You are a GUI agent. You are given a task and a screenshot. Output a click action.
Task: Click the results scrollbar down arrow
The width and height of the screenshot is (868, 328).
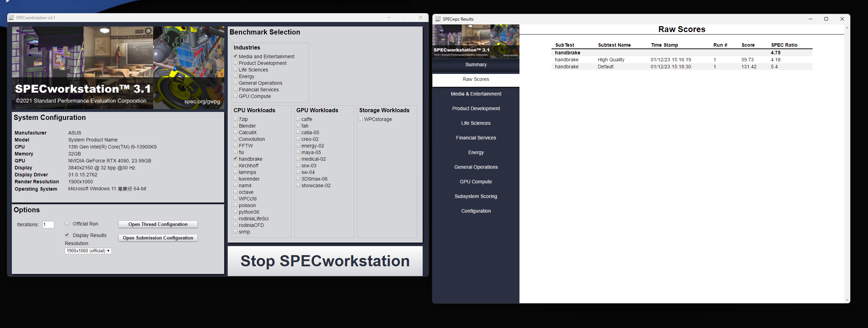847,300
